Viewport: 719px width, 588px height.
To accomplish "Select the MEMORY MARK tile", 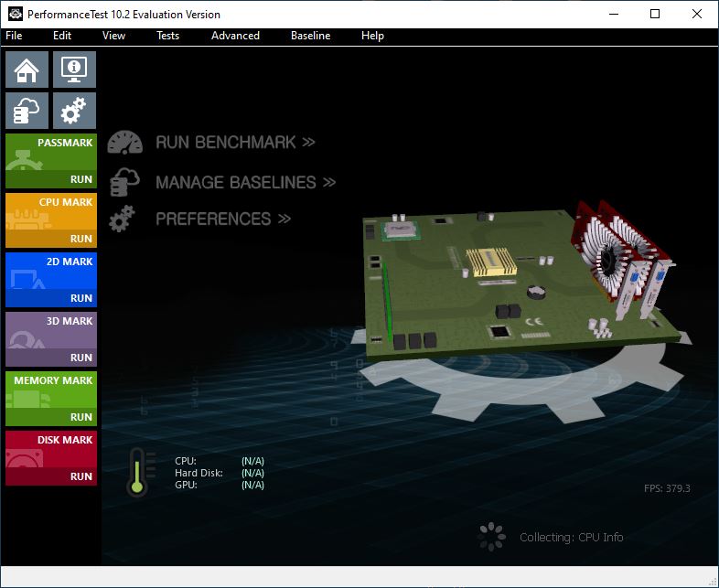I will (51, 390).
